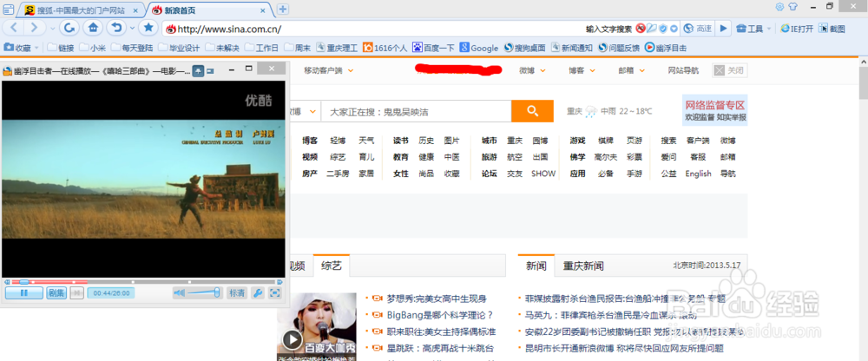Viewport: 868px width, 361px height.
Task: Open the 工具 tools drop-down menu
Action: pos(753,29)
